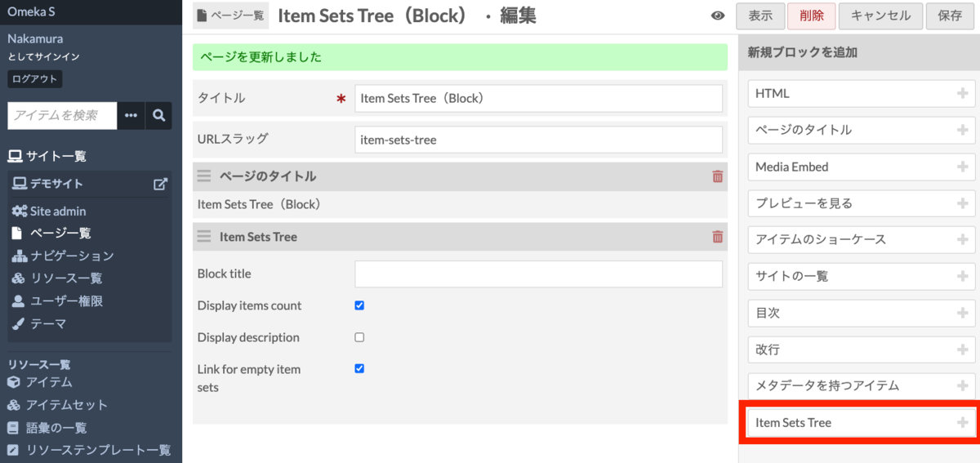Open ナビゲーション in the site menu
This screenshot has width=980, height=463.
pos(72,256)
